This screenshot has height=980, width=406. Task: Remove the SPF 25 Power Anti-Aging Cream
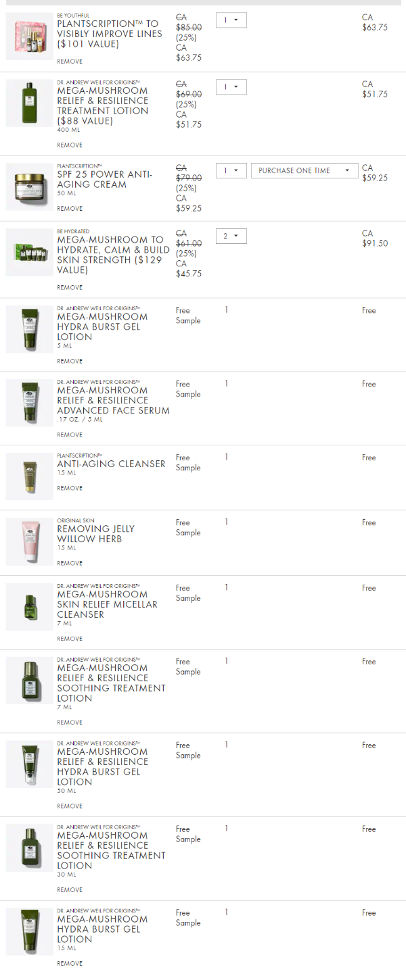pos(70,209)
